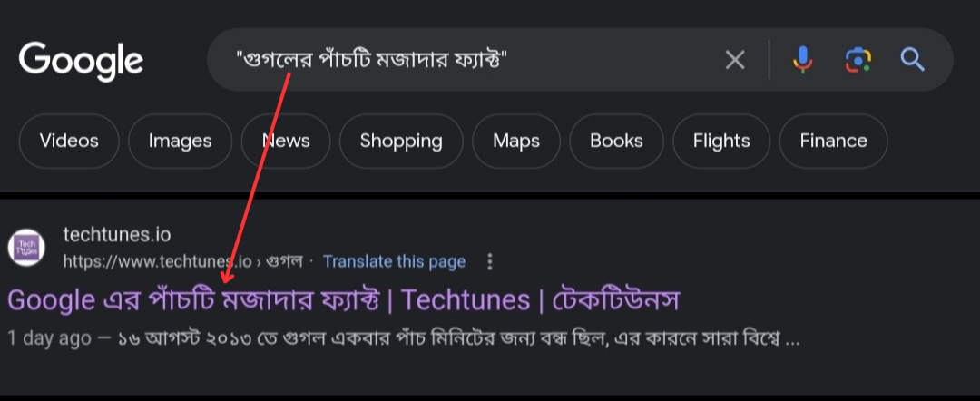The height and width of the screenshot is (401, 980).
Task: Go to the Shopping tab
Action: point(401,141)
